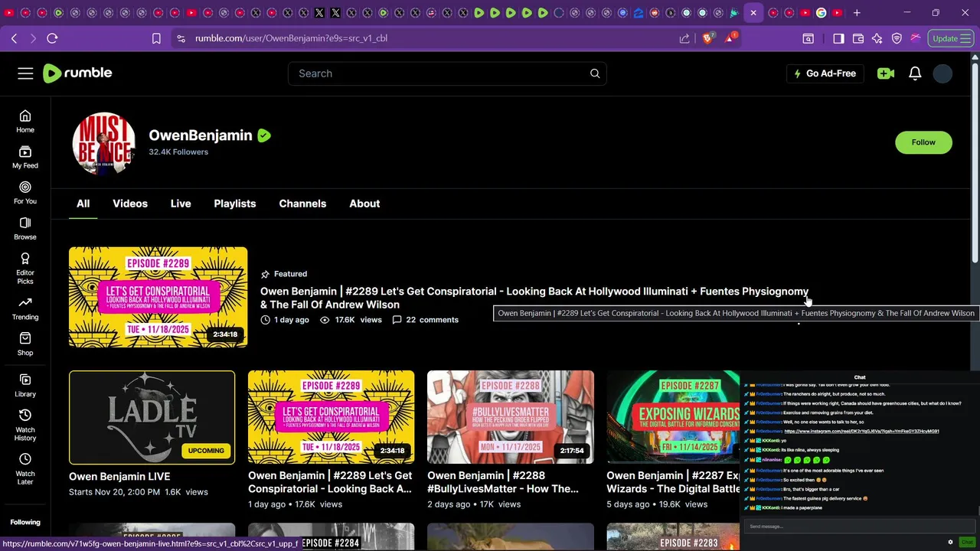
Task: Click the OwenBenjamin channel avatar
Action: coord(103,143)
